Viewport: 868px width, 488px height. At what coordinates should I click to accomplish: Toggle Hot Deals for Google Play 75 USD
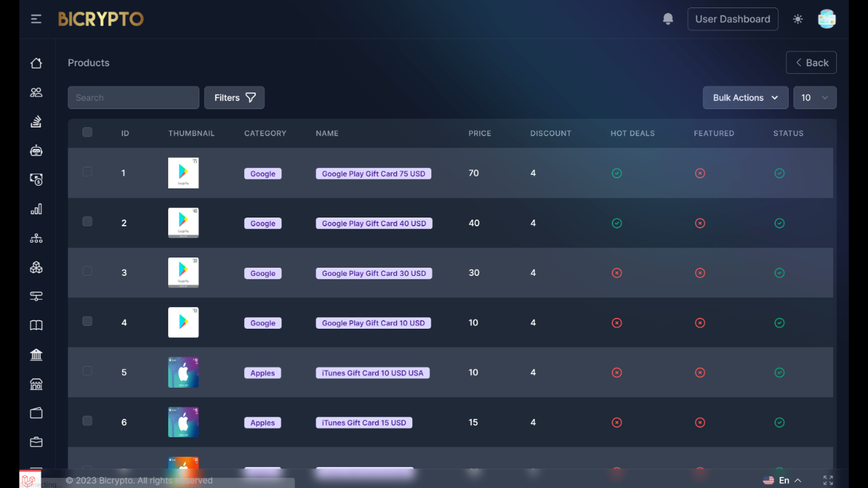[x=616, y=174]
